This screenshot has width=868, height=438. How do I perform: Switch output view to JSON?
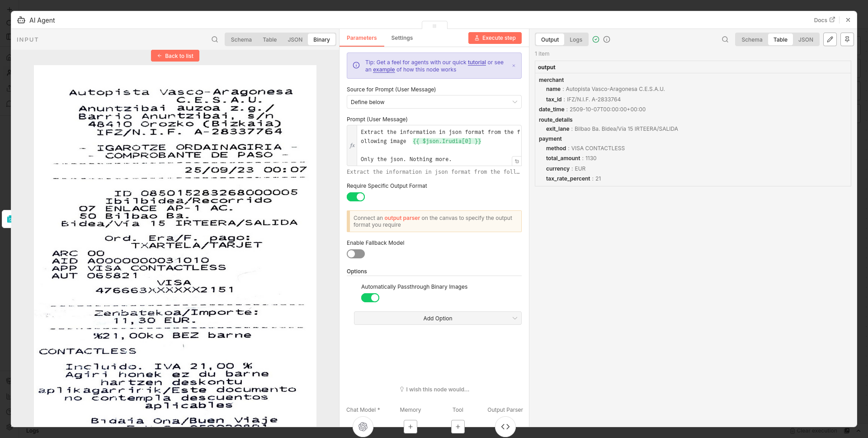click(805, 40)
